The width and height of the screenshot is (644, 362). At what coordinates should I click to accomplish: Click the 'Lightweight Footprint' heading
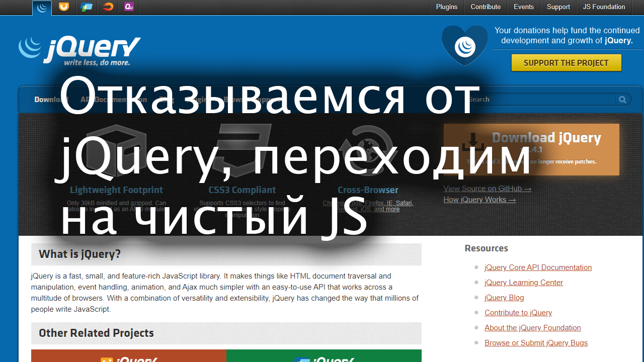(116, 190)
